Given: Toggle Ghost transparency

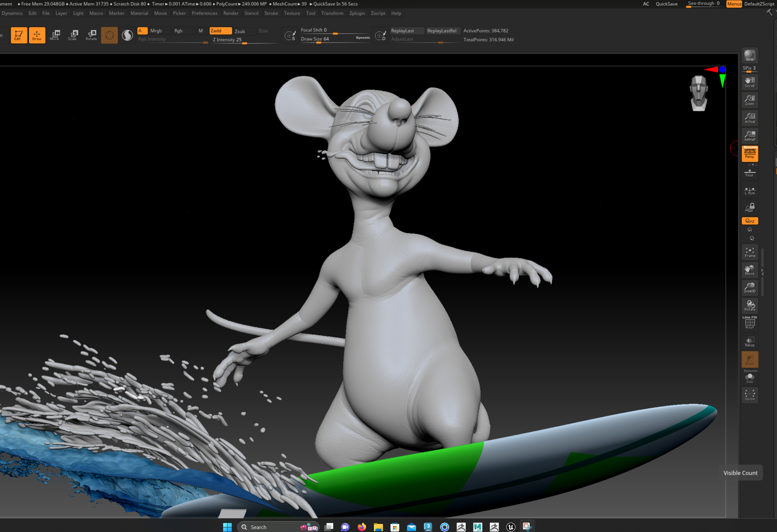Looking at the screenshot, I should [750, 360].
